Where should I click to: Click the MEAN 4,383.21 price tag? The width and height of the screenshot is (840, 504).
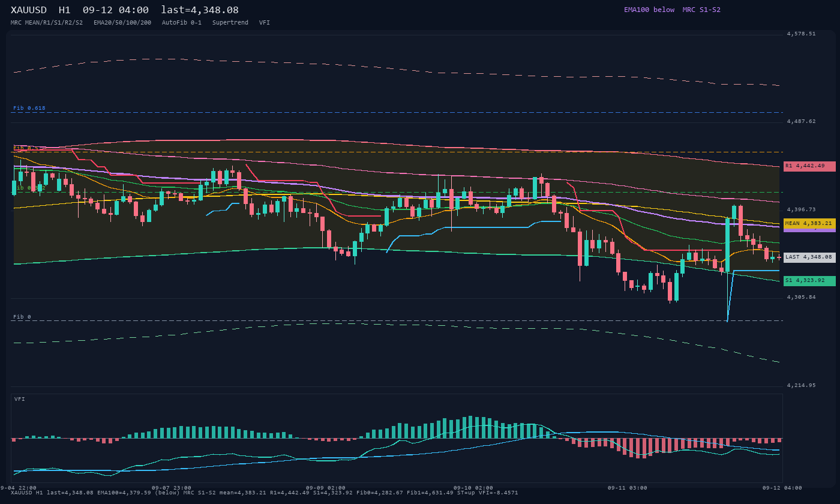pyautogui.click(x=809, y=223)
